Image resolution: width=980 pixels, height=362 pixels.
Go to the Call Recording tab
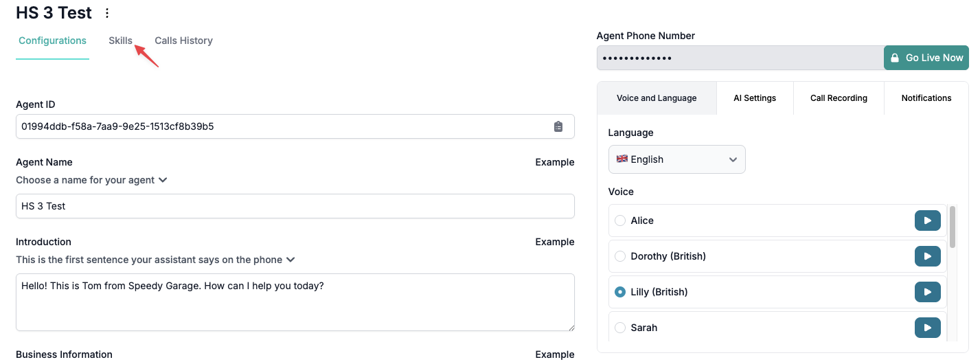click(838, 98)
